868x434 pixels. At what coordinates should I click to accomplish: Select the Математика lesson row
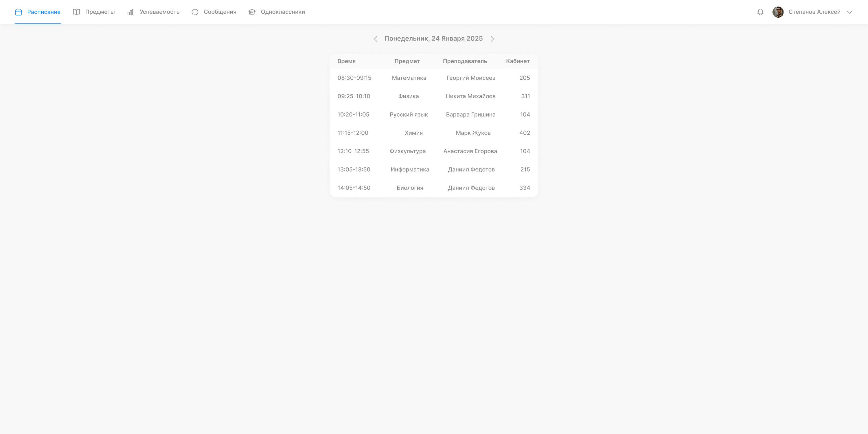coord(409,78)
